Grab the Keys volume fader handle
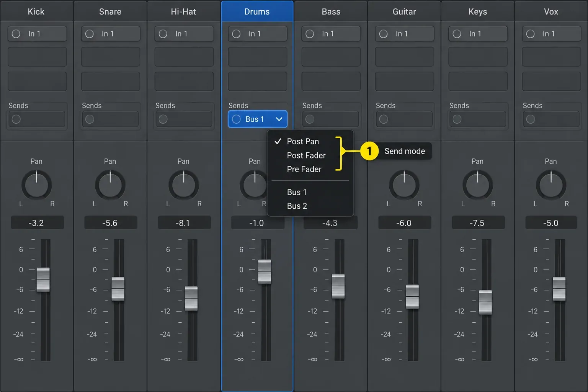 tap(485, 302)
